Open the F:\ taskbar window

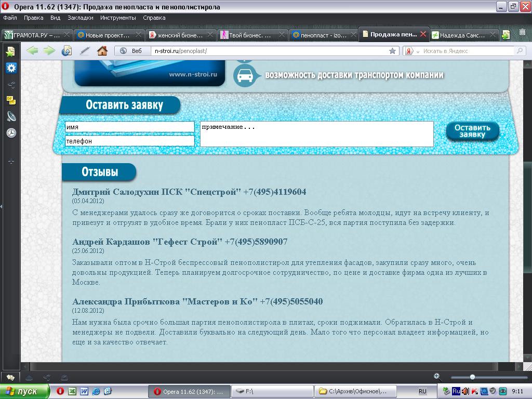tap(272, 391)
